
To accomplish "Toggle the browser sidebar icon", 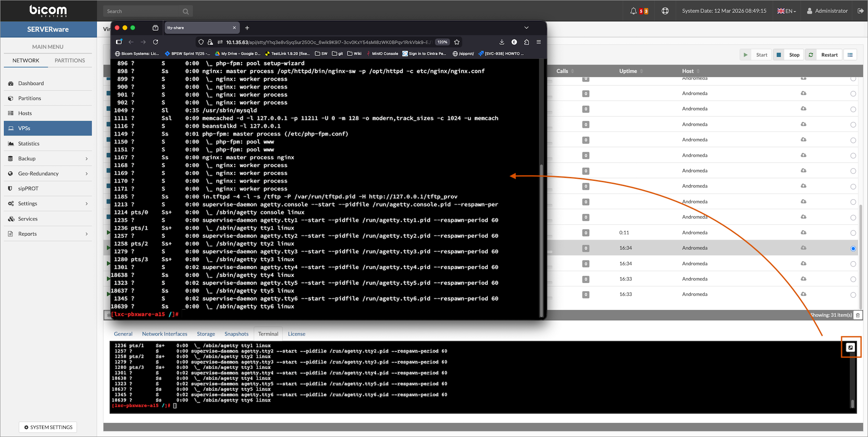I will [119, 42].
